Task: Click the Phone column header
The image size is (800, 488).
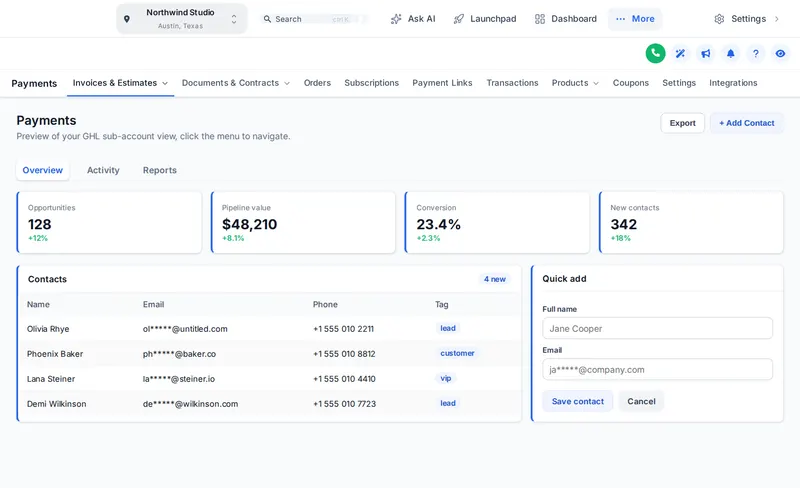Action: (x=325, y=304)
